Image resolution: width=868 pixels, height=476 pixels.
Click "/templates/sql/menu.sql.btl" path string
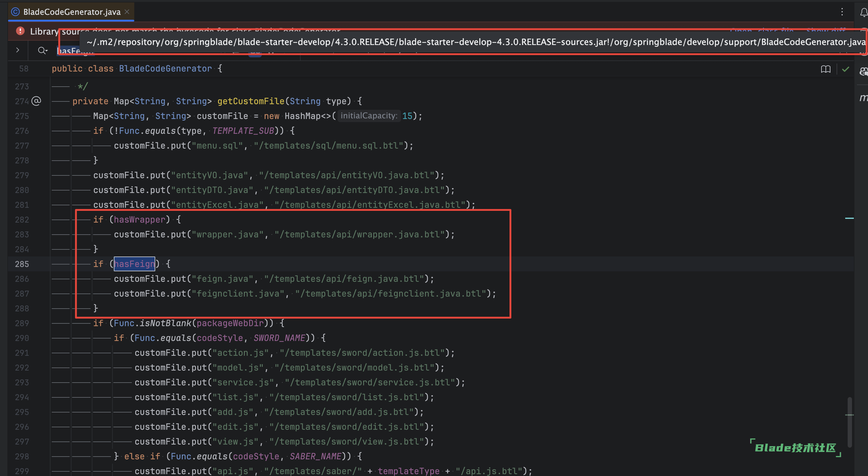(x=329, y=146)
